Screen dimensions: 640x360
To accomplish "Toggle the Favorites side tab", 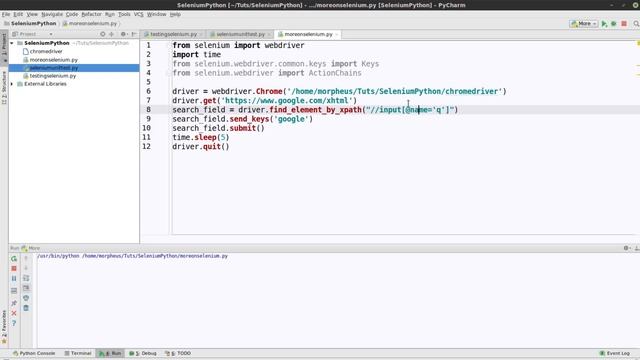I will [x=4, y=326].
